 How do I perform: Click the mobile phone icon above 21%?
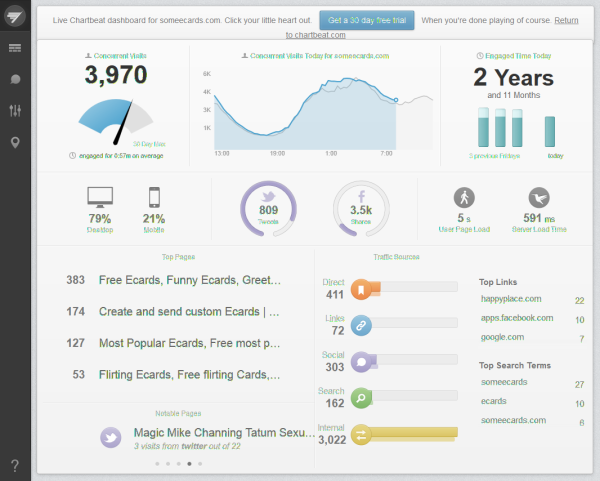(154, 197)
